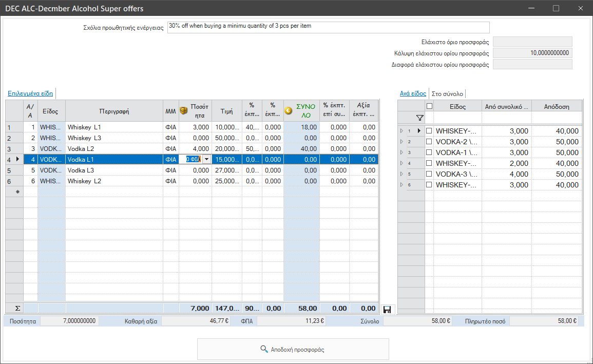The height and width of the screenshot is (364, 593).
Task: Click the save floppy disk icon
Action: click(x=387, y=310)
